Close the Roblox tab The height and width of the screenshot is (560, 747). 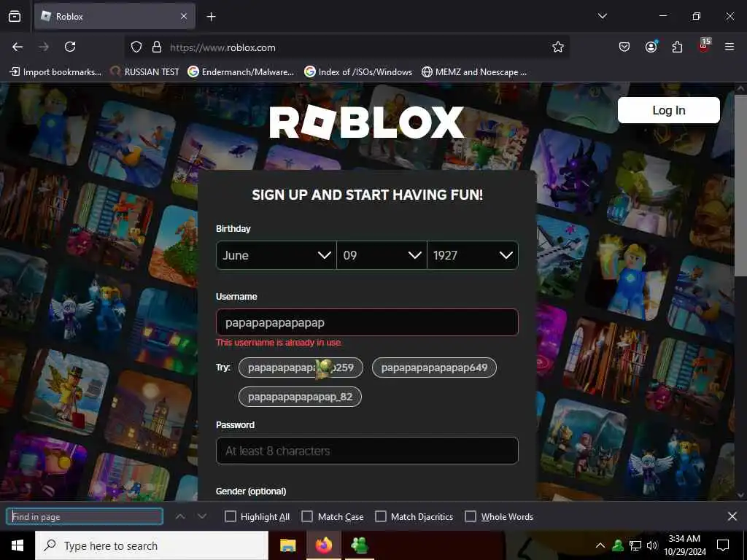tap(184, 16)
